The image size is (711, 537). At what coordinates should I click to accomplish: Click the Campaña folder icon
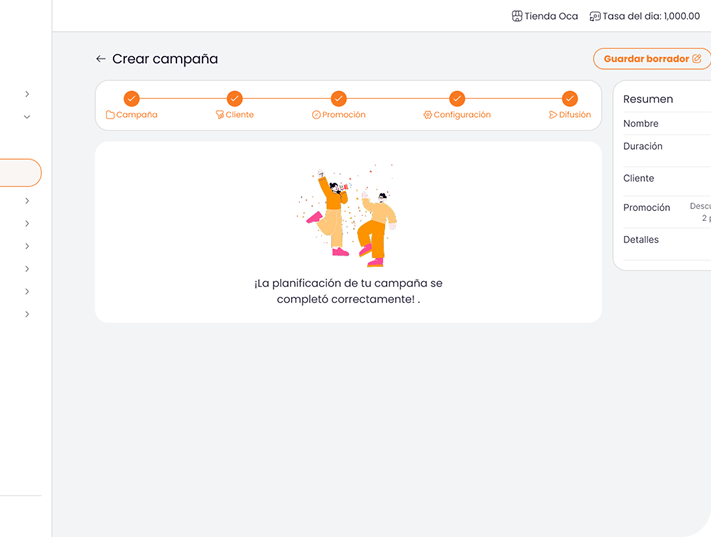click(110, 115)
